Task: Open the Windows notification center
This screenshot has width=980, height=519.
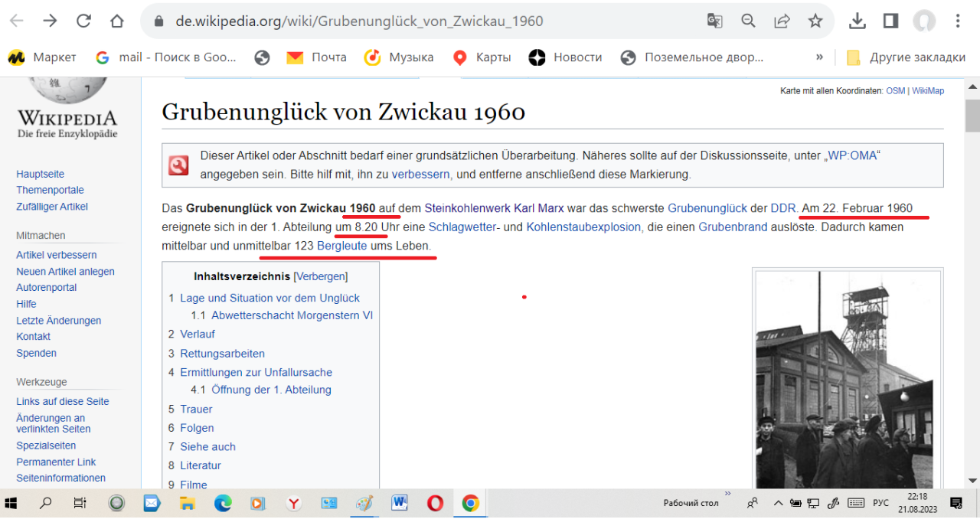Action: [x=956, y=503]
